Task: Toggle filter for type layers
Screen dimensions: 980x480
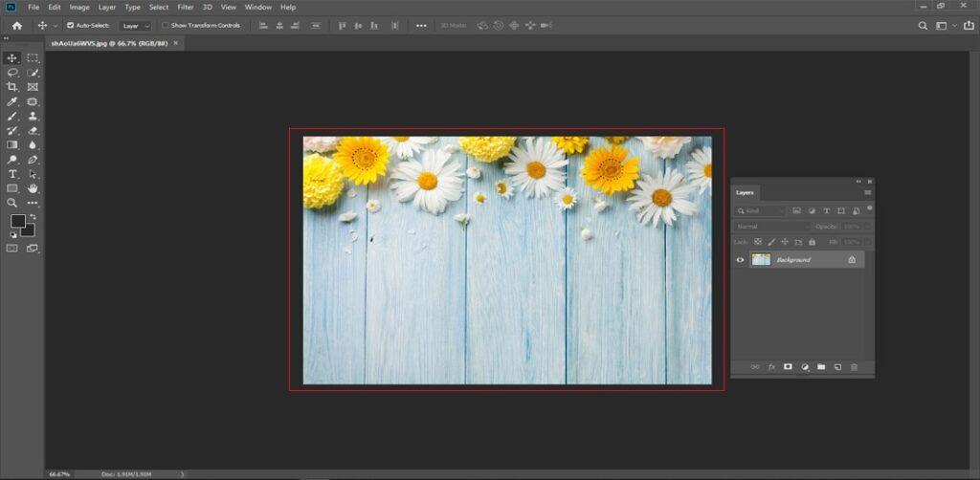Action: (826, 211)
